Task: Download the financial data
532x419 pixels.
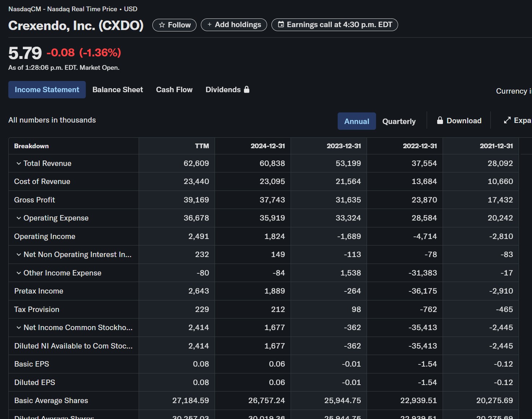Action: pos(459,120)
